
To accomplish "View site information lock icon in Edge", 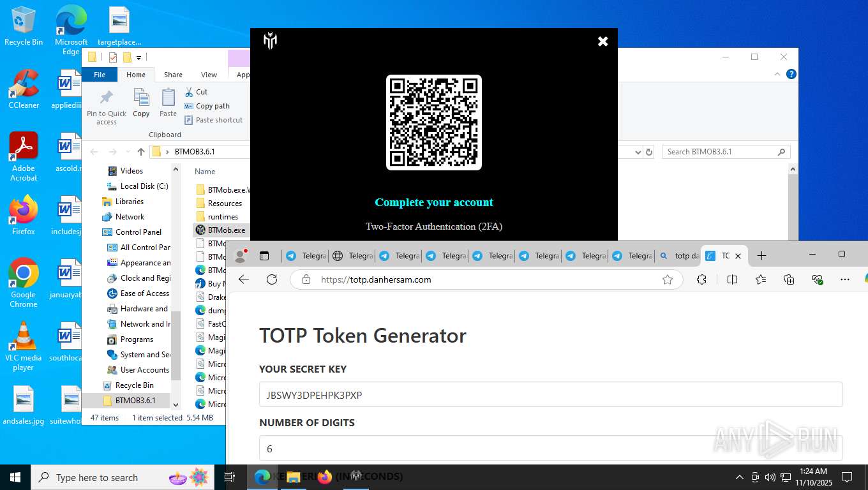I will coord(306,279).
